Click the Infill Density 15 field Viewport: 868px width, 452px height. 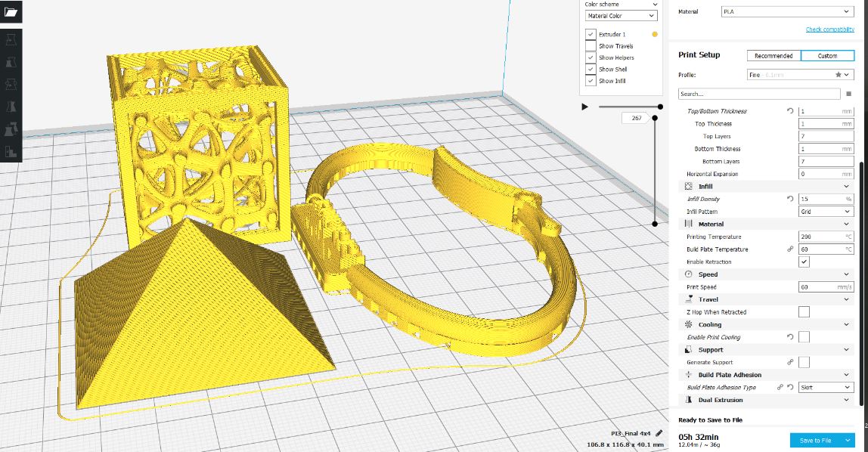pyautogui.click(x=826, y=199)
